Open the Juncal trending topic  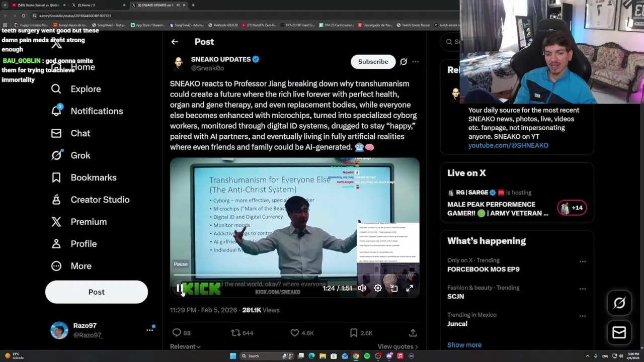click(457, 324)
